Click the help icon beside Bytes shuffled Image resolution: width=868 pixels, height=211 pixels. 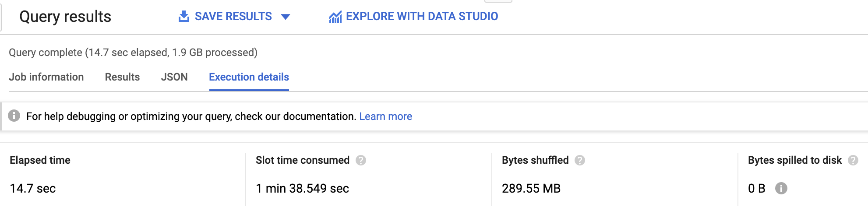[x=580, y=160]
